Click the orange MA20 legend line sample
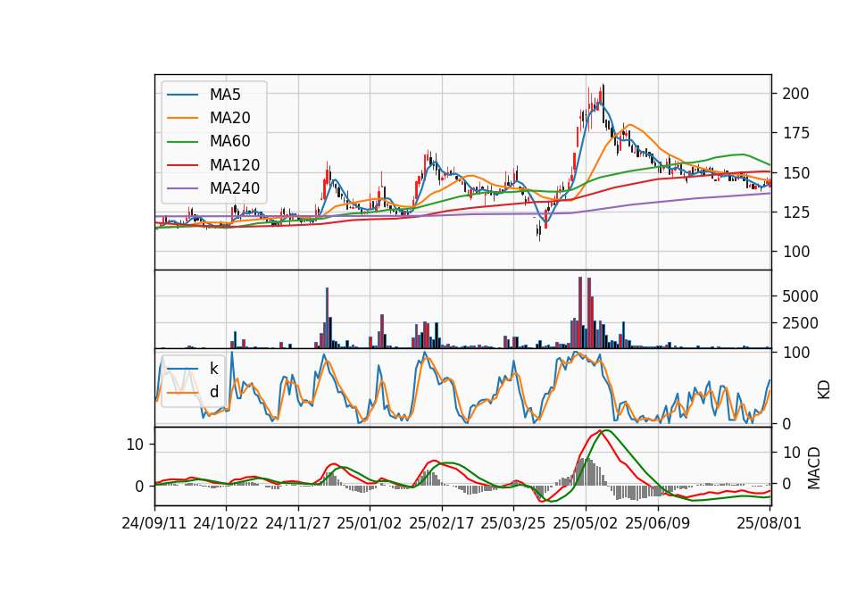Screen dimensions: 857x616 point(182,118)
